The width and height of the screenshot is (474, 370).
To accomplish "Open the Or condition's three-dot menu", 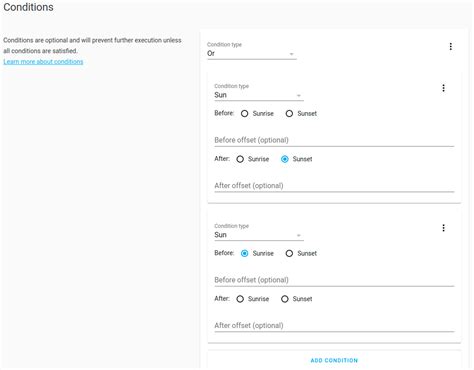I will click(x=451, y=46).
